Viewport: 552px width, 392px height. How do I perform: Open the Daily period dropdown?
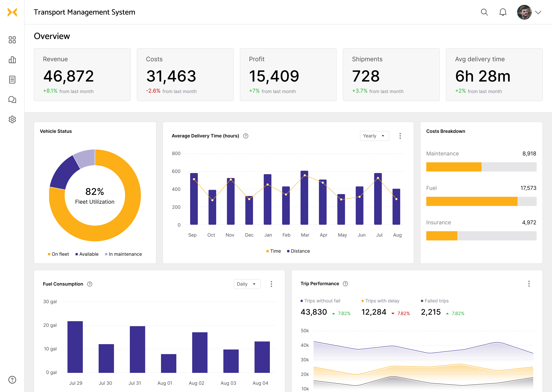pyautogui.click(x=247, y=284)
